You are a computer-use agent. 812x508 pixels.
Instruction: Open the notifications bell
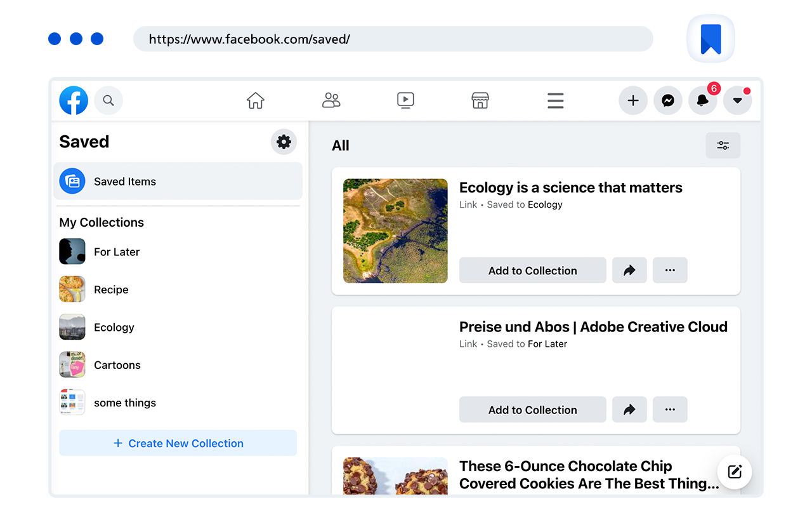click(702, 100)
